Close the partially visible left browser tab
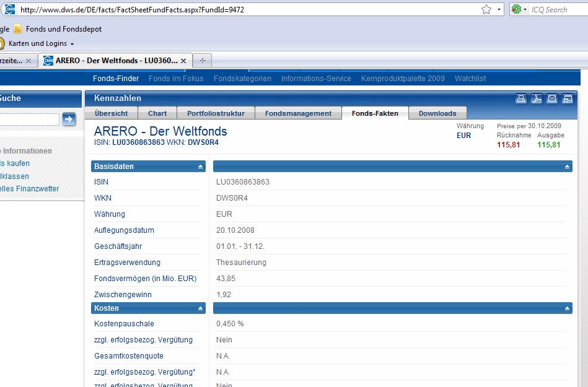The image size is (588, 387). coord(29,61)
